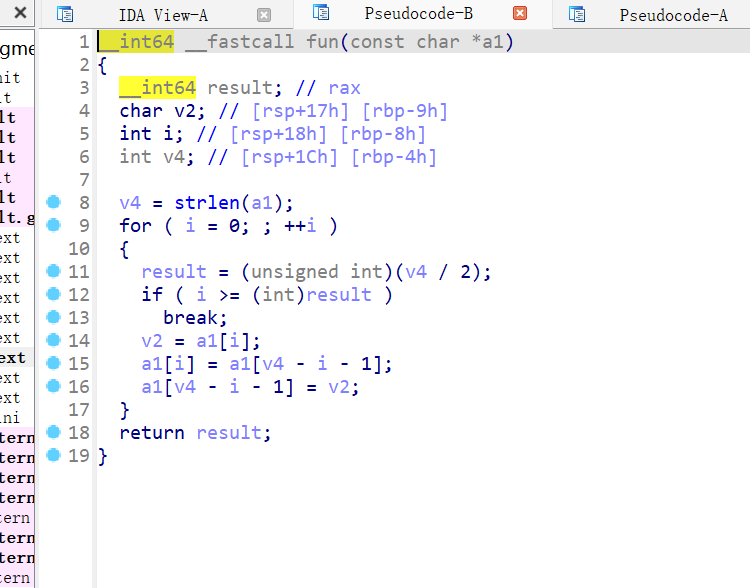750x588 pixels.
Task: Click the Pseudocode-B tab document icon
Action: pos(321,12)
